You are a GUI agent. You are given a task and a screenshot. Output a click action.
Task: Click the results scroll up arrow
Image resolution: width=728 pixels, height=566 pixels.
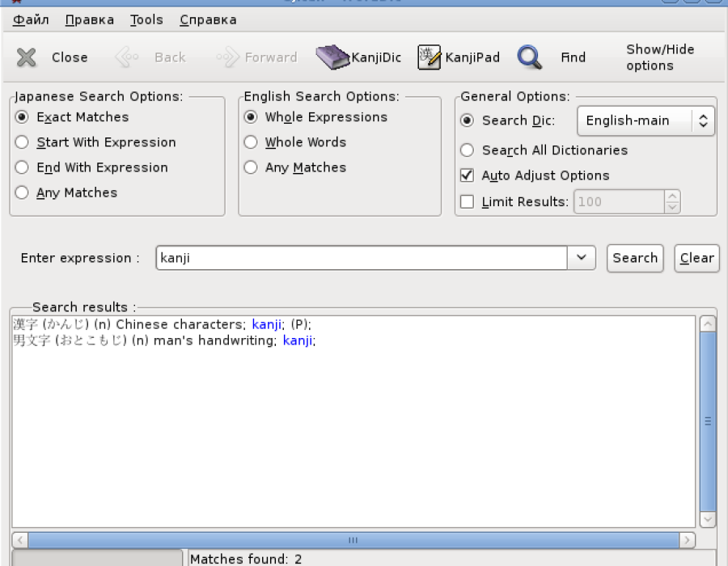click(x=708, y=323)
